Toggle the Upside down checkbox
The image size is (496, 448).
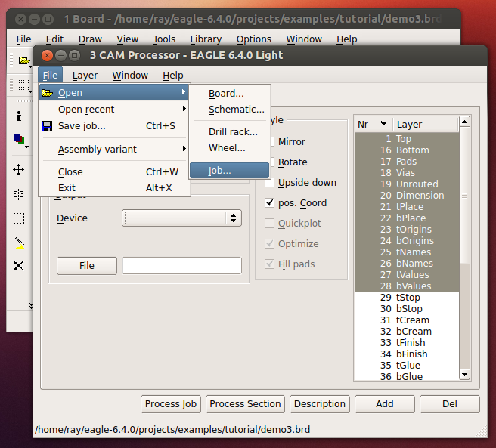(x=269, y=182)
